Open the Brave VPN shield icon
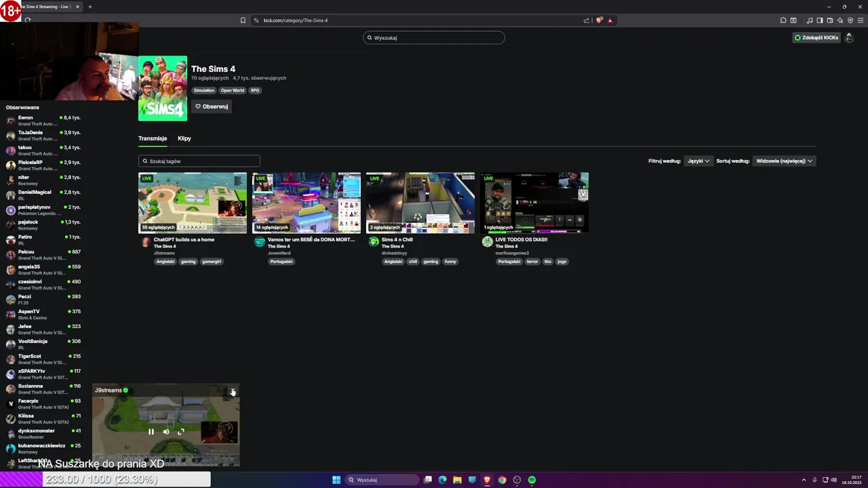Image resolution: width=868 pixels, height=488 pixels. (x=850, y=20)
